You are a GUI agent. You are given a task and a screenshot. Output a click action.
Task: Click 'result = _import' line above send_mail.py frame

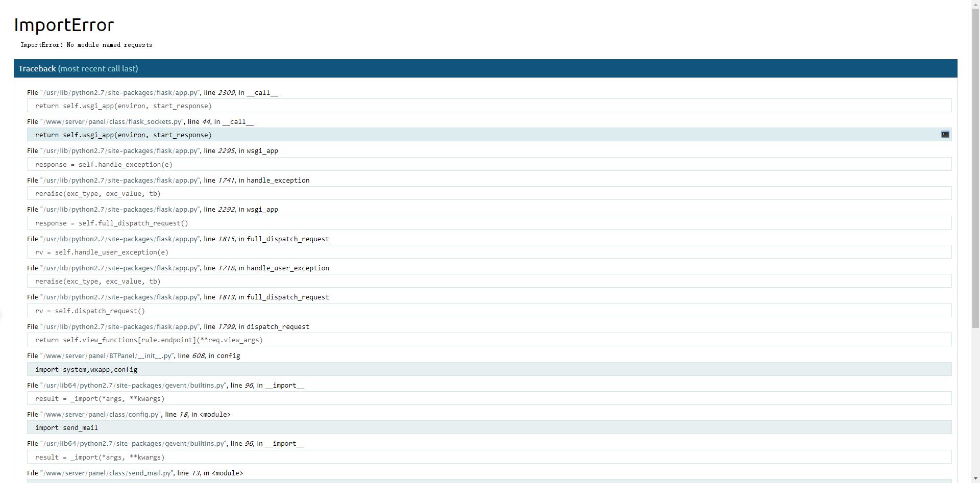[x=489, y=457]
